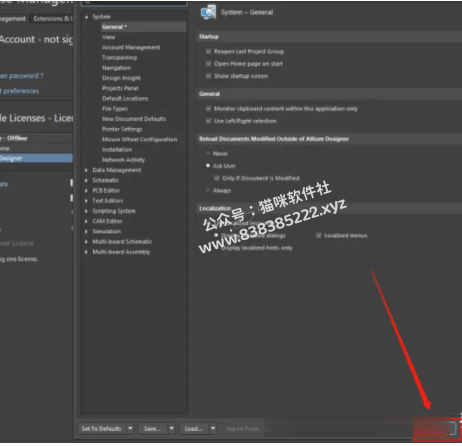Select Display localized hints only option

[256, 248]
